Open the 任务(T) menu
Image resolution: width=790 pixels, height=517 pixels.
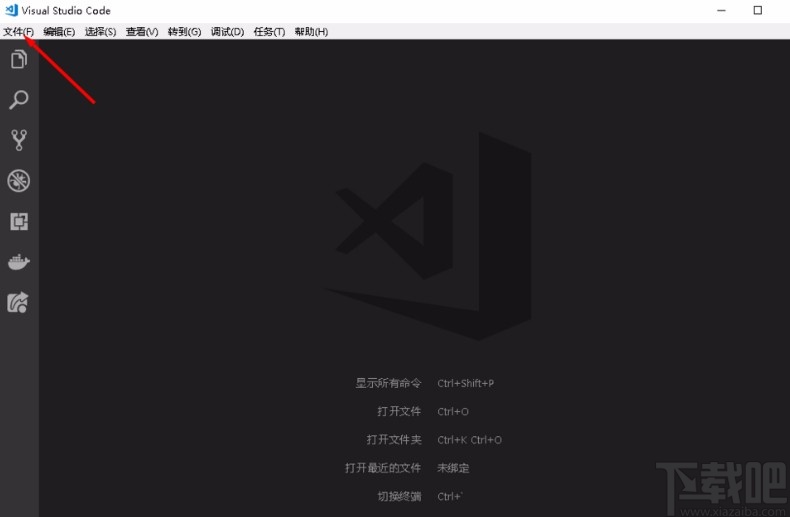coord(269,32)
